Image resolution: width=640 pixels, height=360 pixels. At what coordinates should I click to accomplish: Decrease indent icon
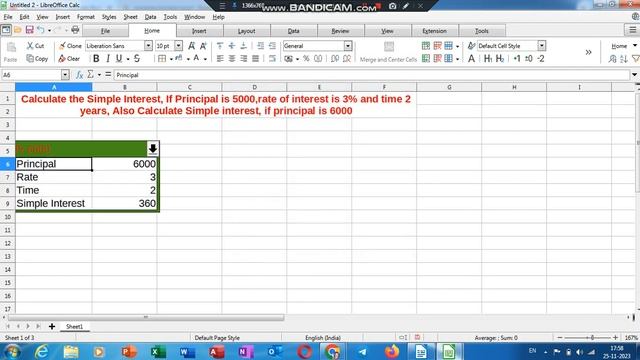tap(272, 46)
